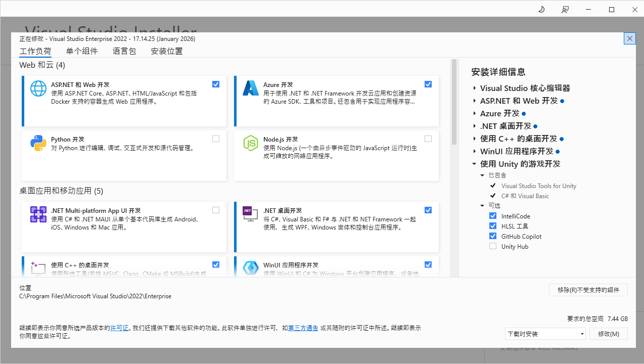Select the Visual Studio Tools for Unity item
This screenshot has width=644, height=364.
click(x=539, y=186)
